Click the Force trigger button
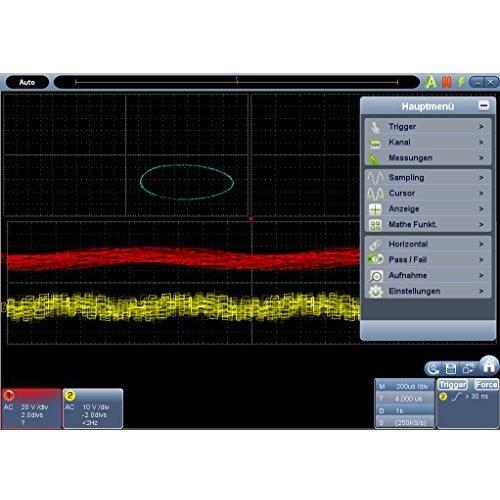This screenshot has height=500, width=500. [x=486, y=385]
